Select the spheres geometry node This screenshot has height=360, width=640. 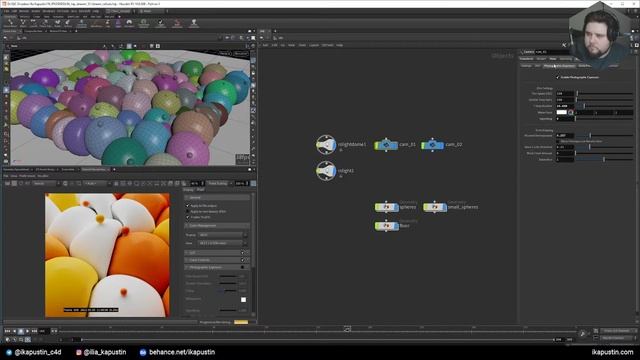coord(387,207)
